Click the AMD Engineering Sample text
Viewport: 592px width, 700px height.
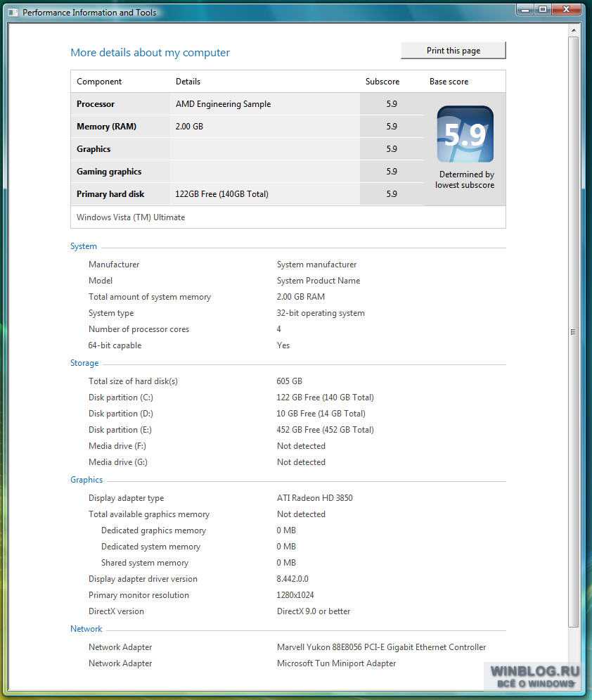(223, 104)
